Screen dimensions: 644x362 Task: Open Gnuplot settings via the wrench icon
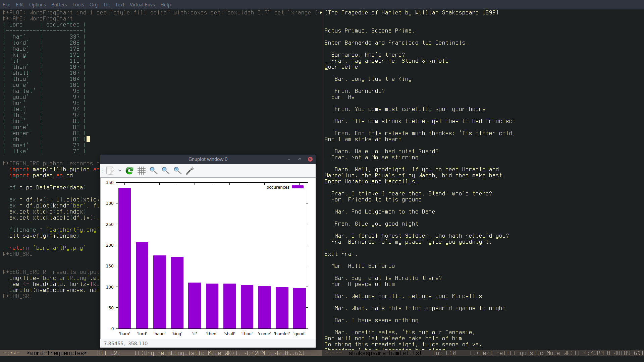190,171
